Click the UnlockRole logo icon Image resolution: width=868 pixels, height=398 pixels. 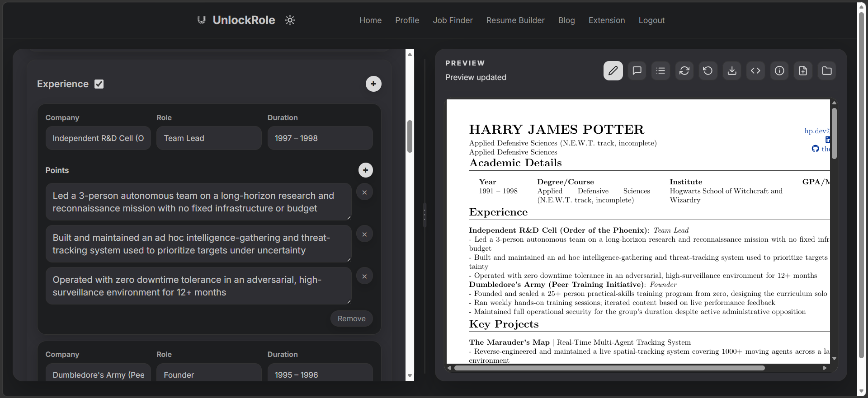pos(201,20)
